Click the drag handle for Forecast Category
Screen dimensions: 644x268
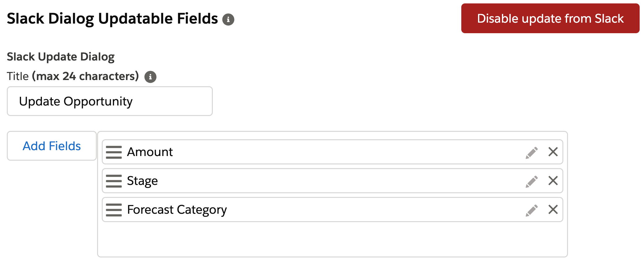(114, 210)
